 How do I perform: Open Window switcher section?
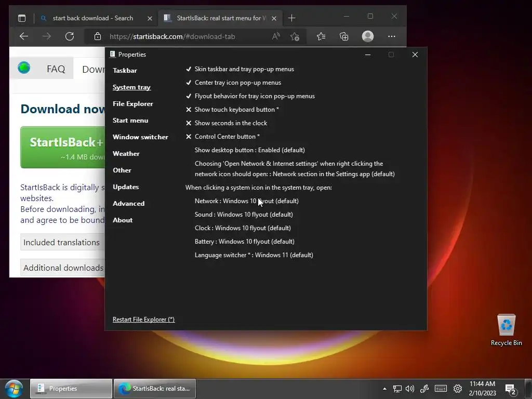[x=140, y=137]
